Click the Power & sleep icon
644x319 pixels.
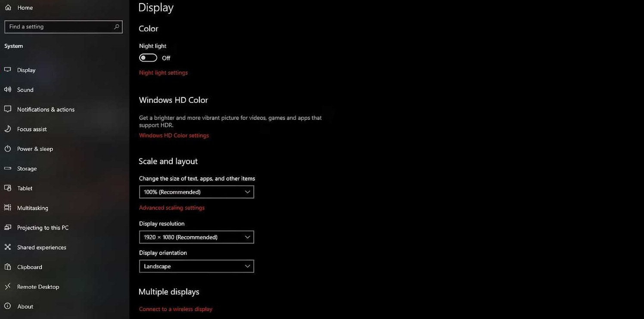tap(8, 149)
